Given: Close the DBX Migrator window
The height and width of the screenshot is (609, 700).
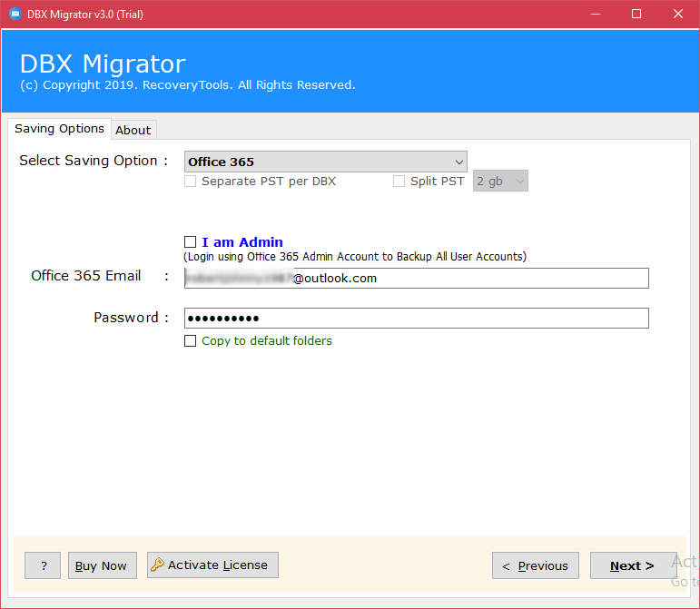Looking at the screenshot, I should pyautogui.click(x=677, y=14).
